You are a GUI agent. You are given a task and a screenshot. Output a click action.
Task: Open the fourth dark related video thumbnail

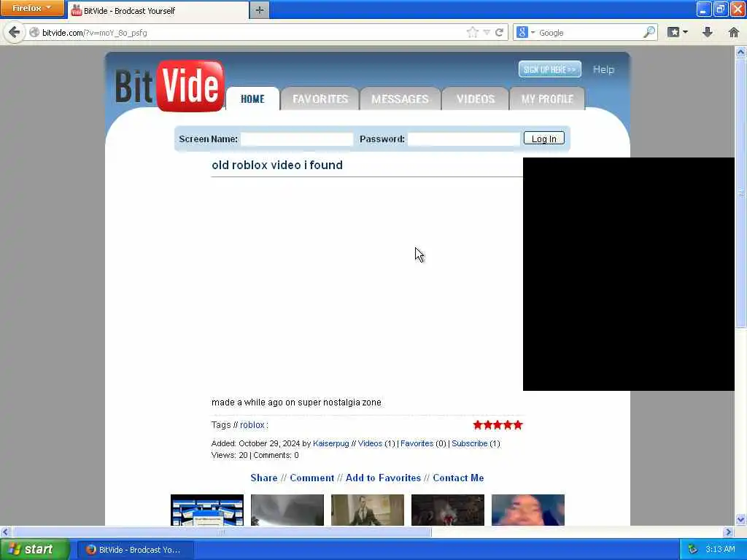(448, 510)
